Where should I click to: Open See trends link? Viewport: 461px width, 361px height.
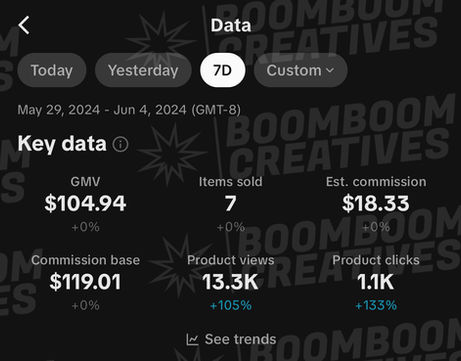pyautogui.click(x=231, y=339)
